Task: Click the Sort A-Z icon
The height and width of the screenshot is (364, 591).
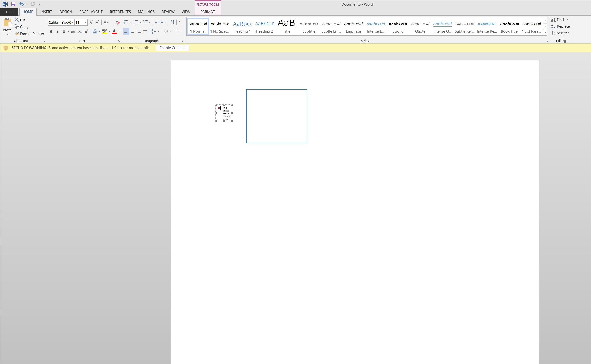Action: 172,22
